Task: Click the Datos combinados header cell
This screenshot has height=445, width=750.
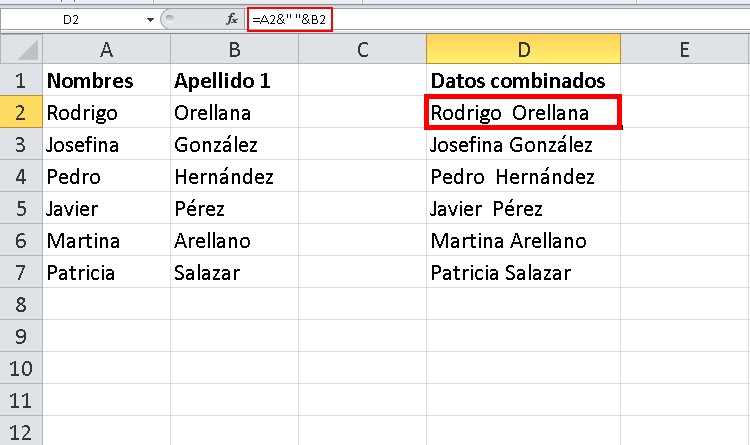Action: pos(523,81)
